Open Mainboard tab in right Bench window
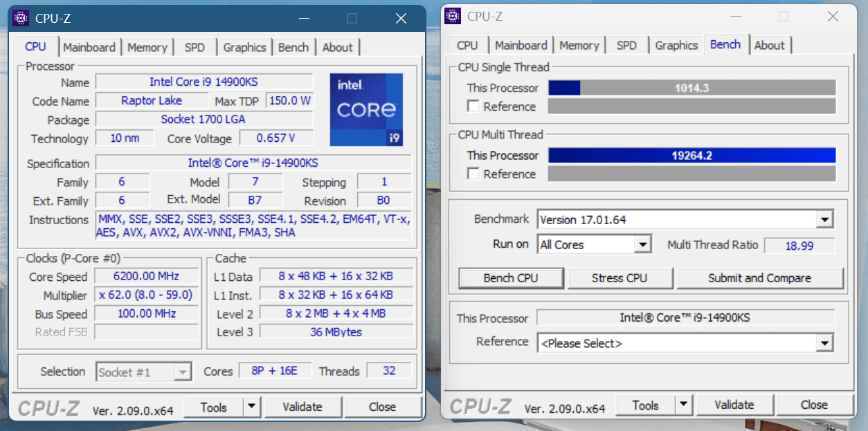 521,45
